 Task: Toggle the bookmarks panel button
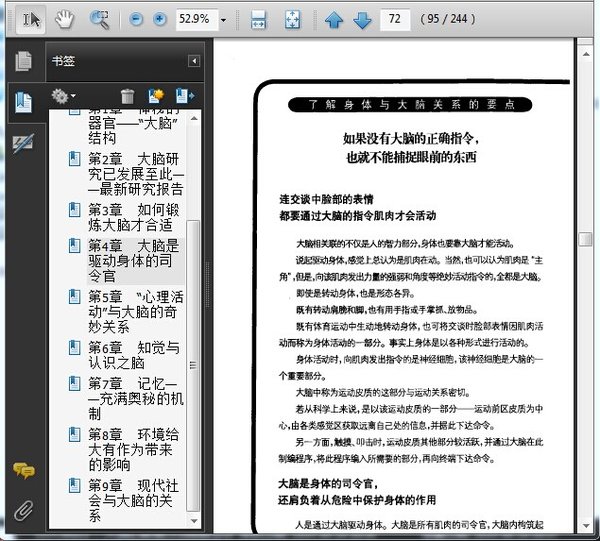22,102
